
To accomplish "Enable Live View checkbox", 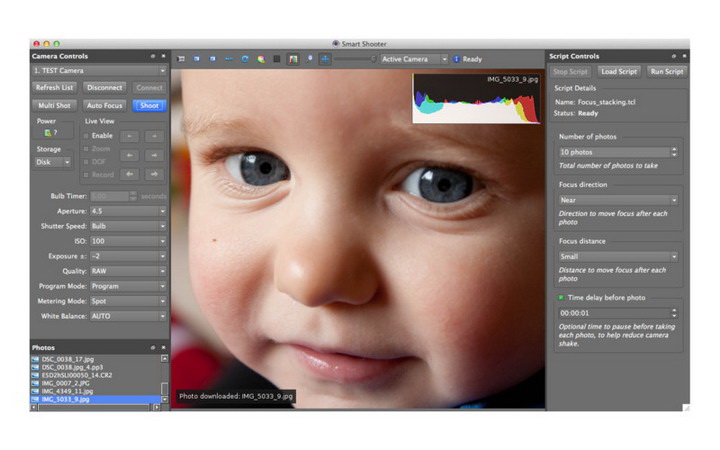I will coord(86,136).
